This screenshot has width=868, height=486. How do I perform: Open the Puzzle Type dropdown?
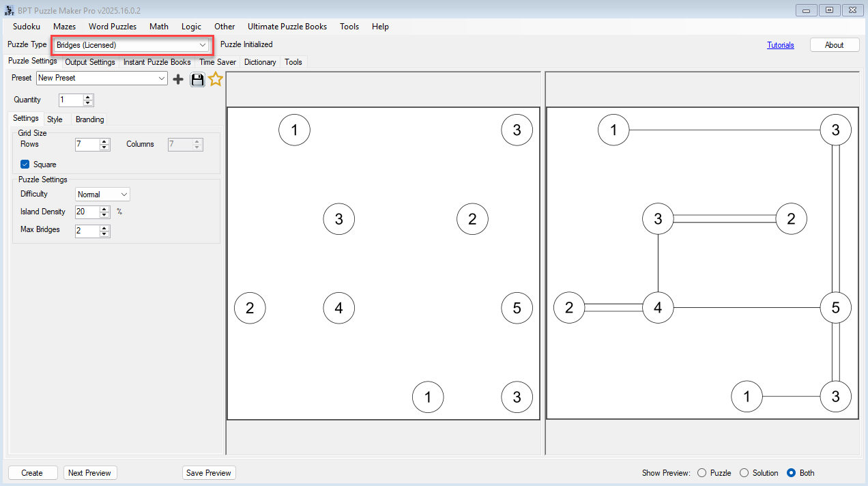pos(203,44)
